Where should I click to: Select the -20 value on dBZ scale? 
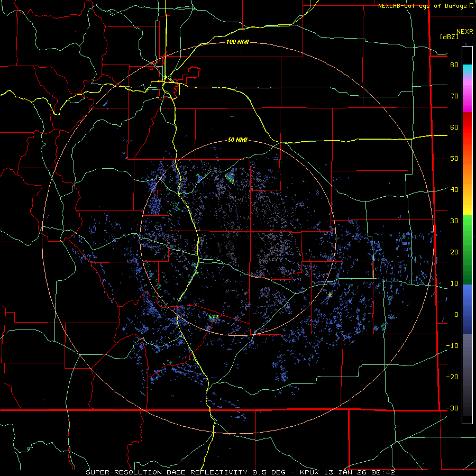(452, 377)
